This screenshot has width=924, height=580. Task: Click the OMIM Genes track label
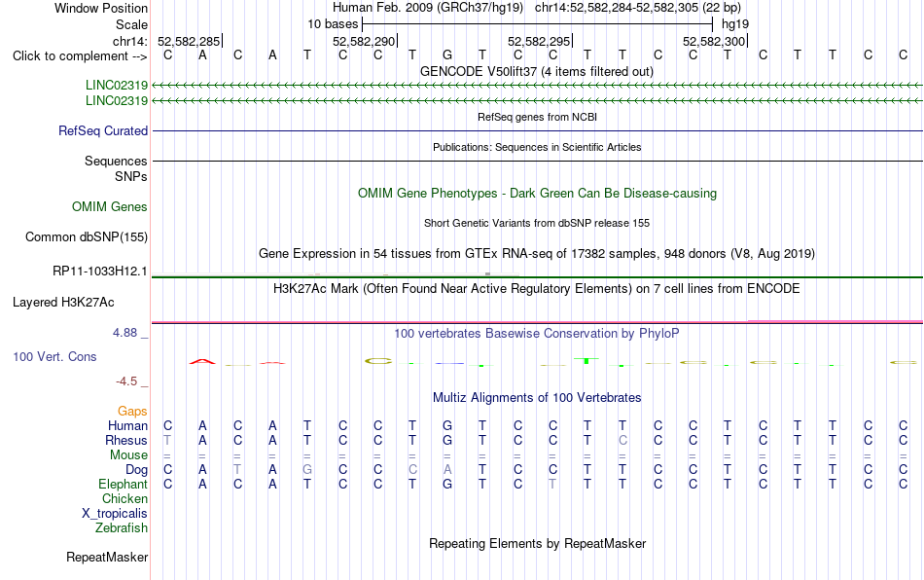(x=110, y=207)
